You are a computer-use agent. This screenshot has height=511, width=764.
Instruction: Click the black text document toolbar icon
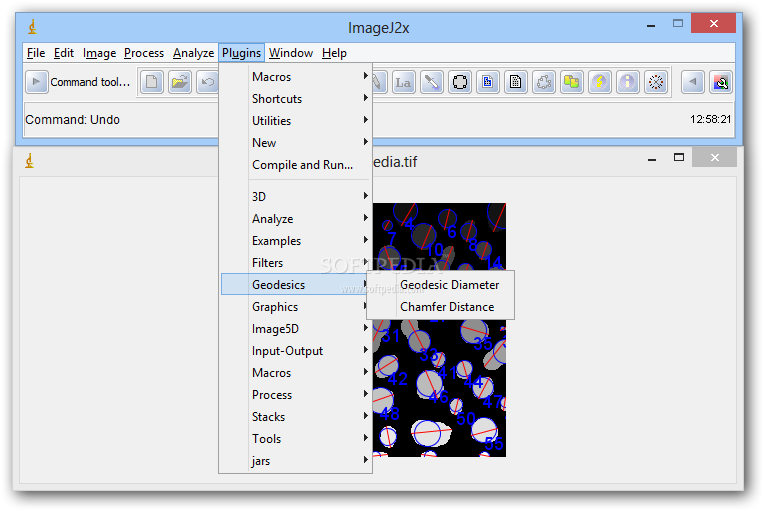[x=516, y=82]
